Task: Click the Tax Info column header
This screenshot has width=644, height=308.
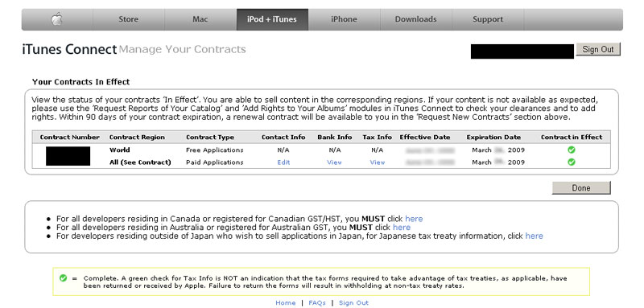Action: point(377,138)
